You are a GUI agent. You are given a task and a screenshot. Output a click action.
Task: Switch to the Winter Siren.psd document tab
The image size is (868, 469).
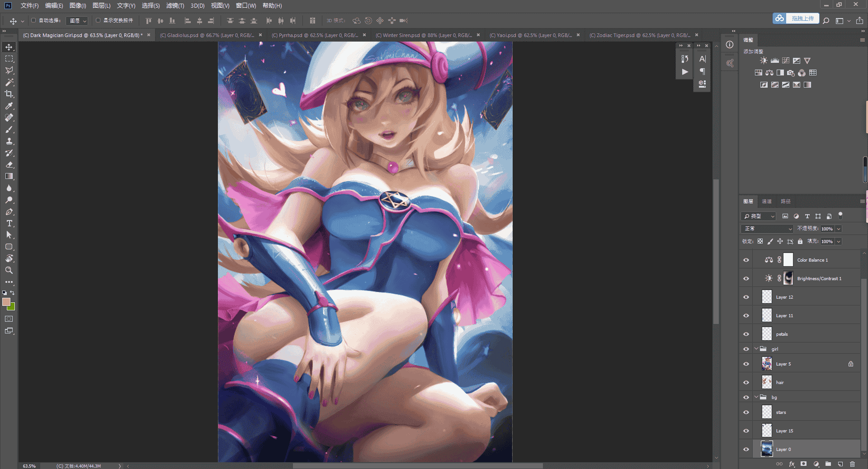[x=424, y=35]
